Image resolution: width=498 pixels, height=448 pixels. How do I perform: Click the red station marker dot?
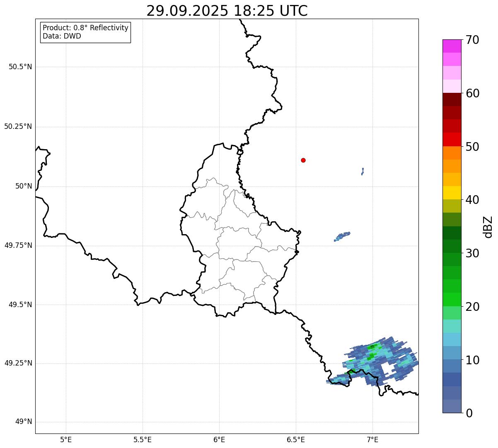click(303, 160)
